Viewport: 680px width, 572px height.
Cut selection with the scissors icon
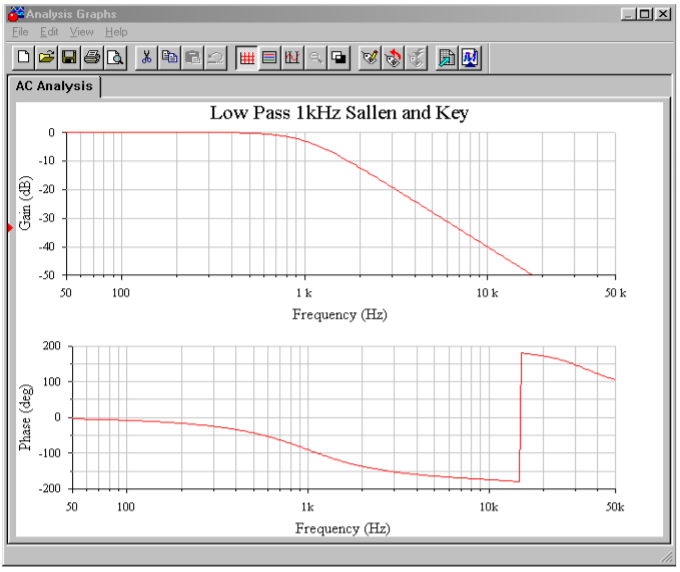click(146, 57)
